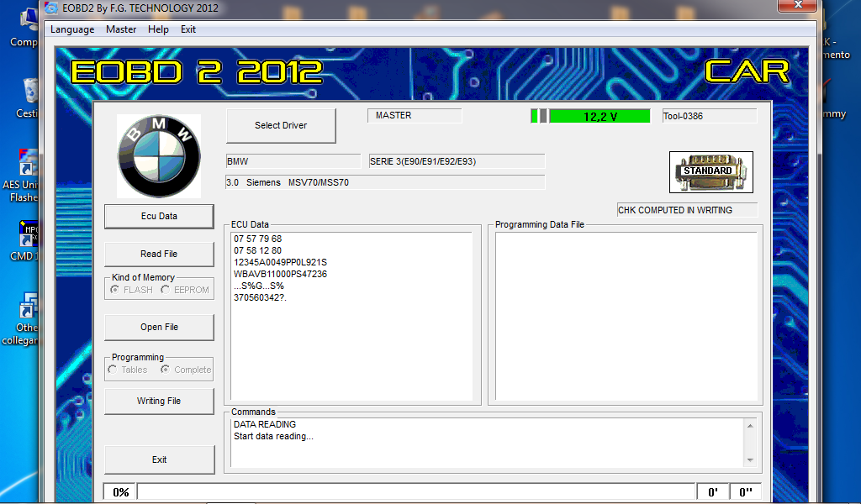Click the Read File button
Viewport: 861px width, 504px height.
point(159,254)
